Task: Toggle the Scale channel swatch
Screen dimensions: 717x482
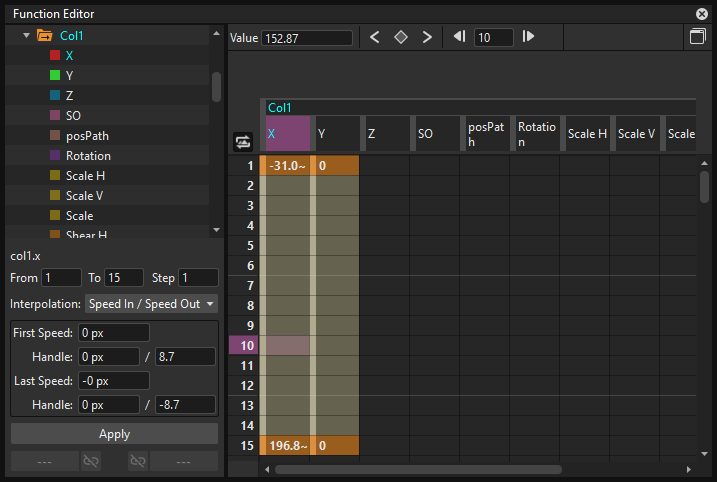Action: click(x=55, y=215)
